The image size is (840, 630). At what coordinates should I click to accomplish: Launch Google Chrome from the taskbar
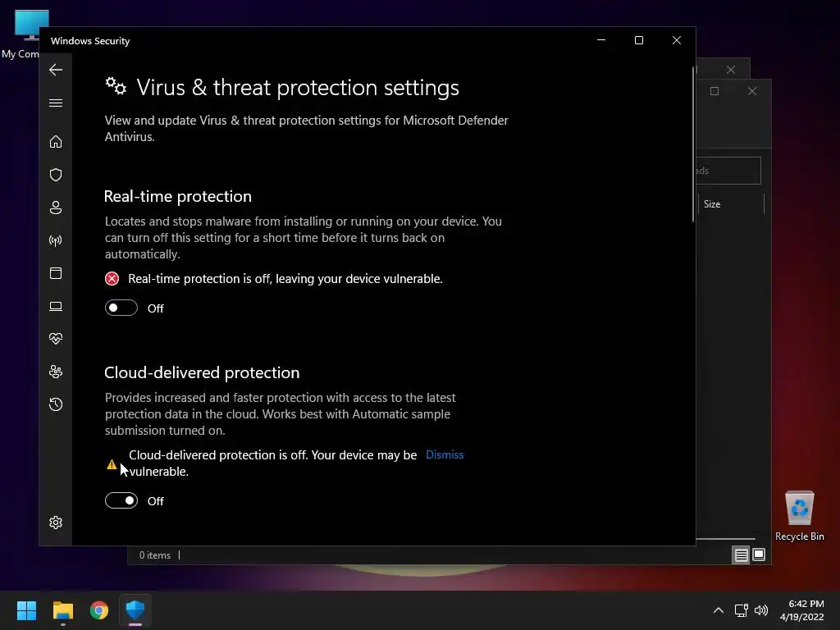coord(99,610)
